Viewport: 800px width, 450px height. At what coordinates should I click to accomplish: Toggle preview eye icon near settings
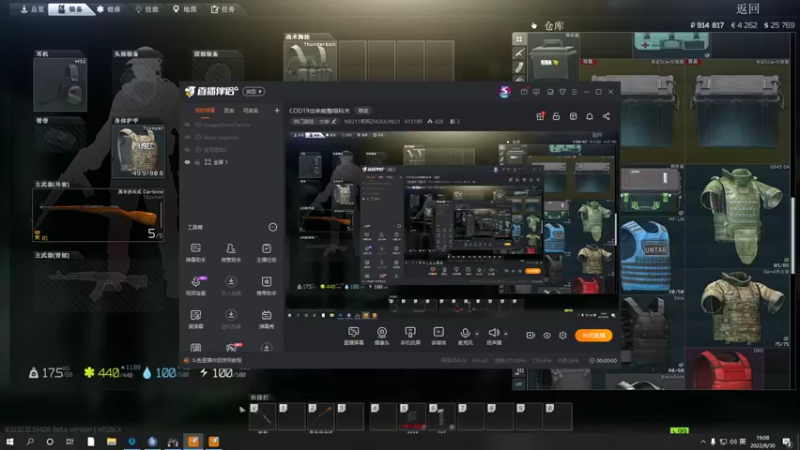[547, 335]
